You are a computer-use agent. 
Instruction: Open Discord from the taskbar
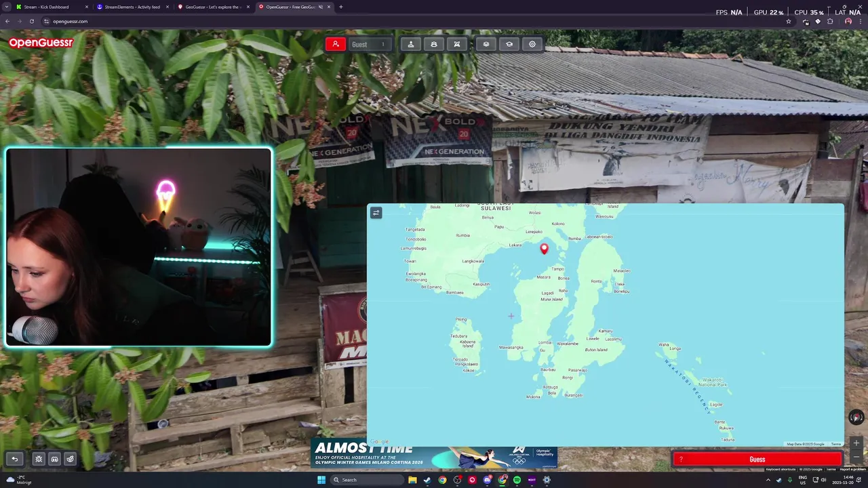coord(487,480)
